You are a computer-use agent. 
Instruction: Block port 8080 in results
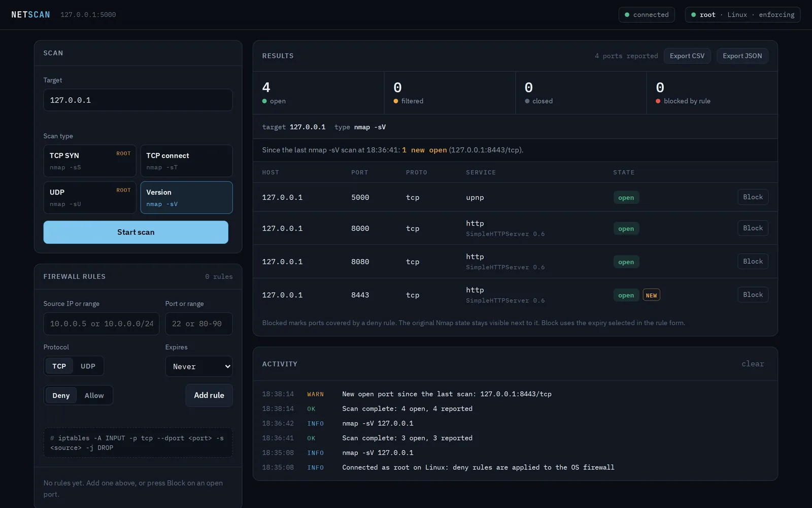click(753, 262)
